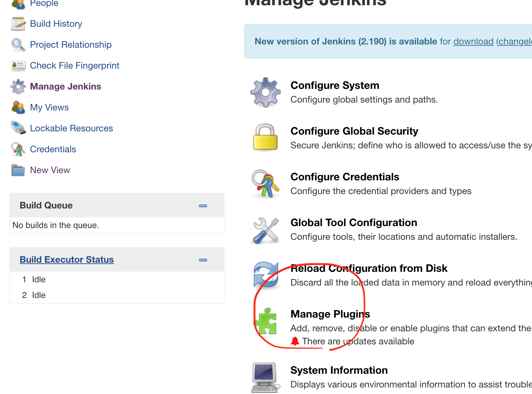Collapse the Build Queue panel
Viewport: 532px width, 394px height.
coord(203,206)
